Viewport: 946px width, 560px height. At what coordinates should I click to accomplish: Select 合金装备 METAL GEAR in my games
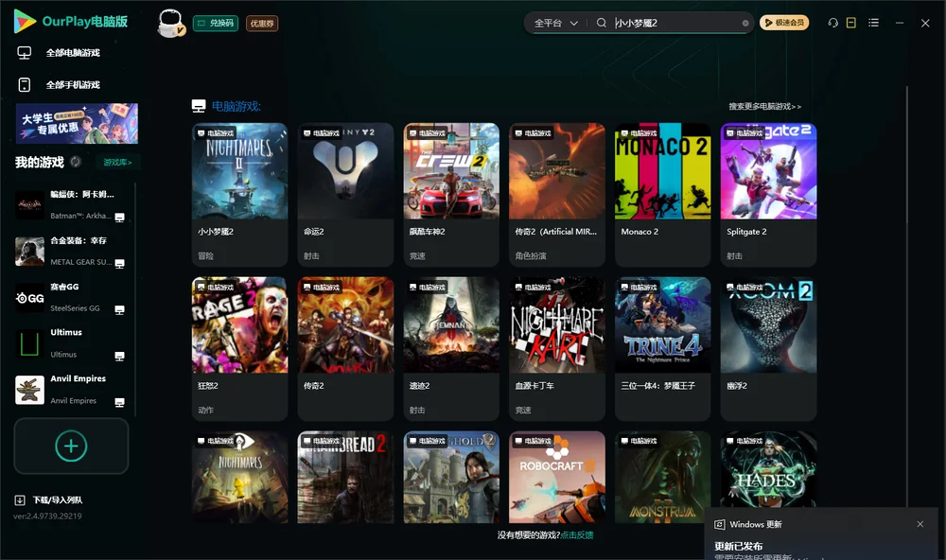tap(73, 251)
